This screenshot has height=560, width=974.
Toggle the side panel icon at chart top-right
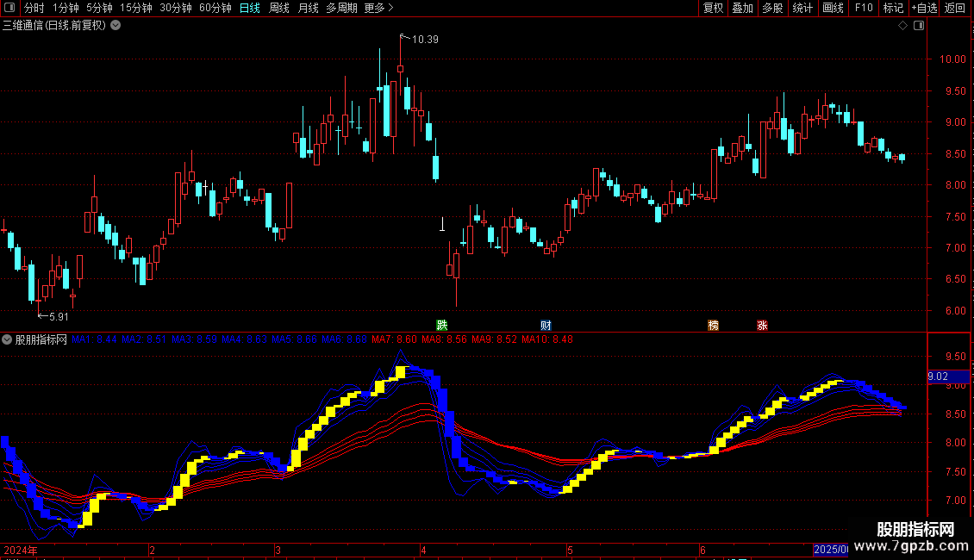click(x=919, y=26)
